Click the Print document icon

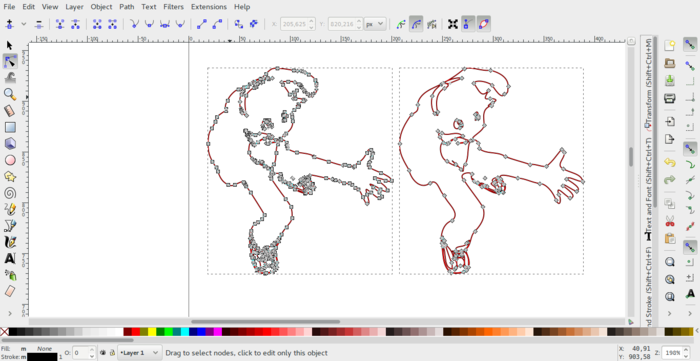tap(670, 99)
